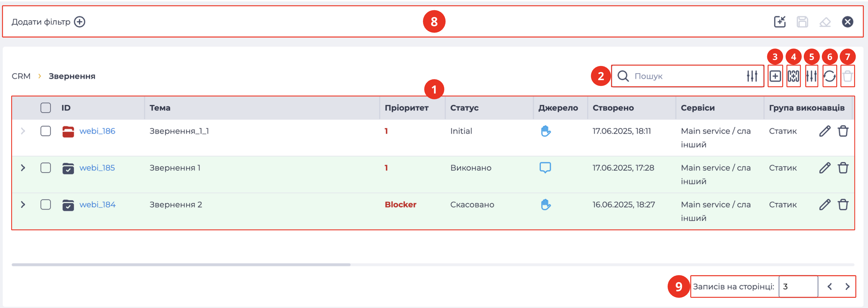Click the Звернення breadcrumb
The width and height of the screenshot is (868, 308).
coord(72,76)
